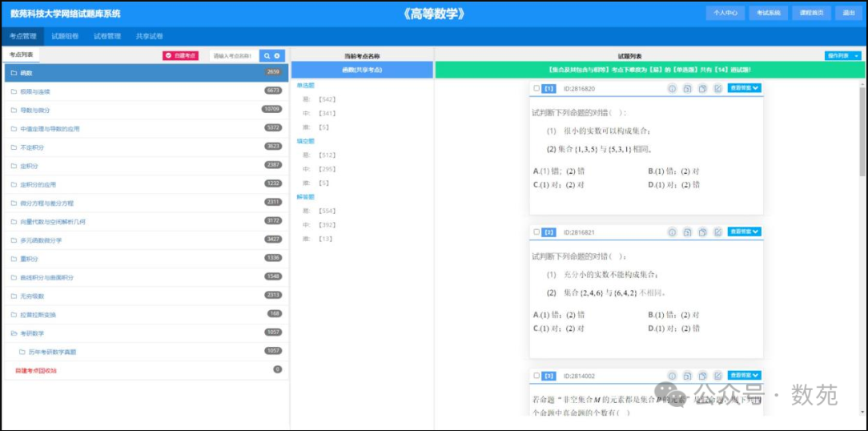Click the clear-search X icon

click(x=277, y=56)
